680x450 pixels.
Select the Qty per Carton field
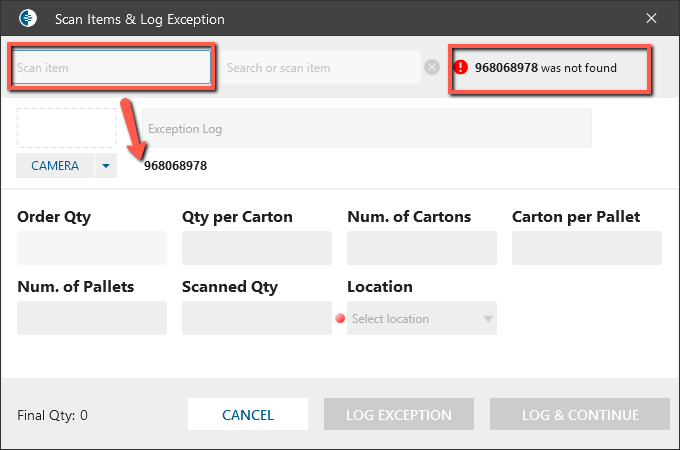click(x=257, y=248)
